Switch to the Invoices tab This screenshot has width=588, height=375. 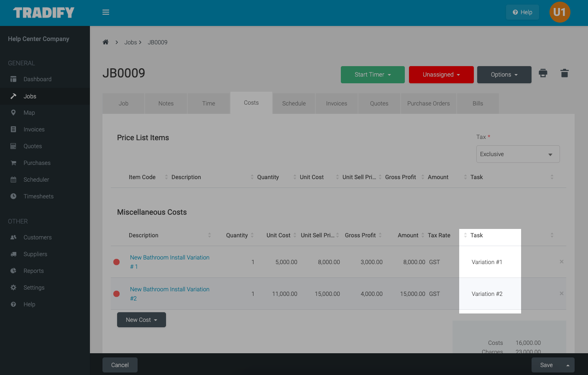tap(336, 103)
